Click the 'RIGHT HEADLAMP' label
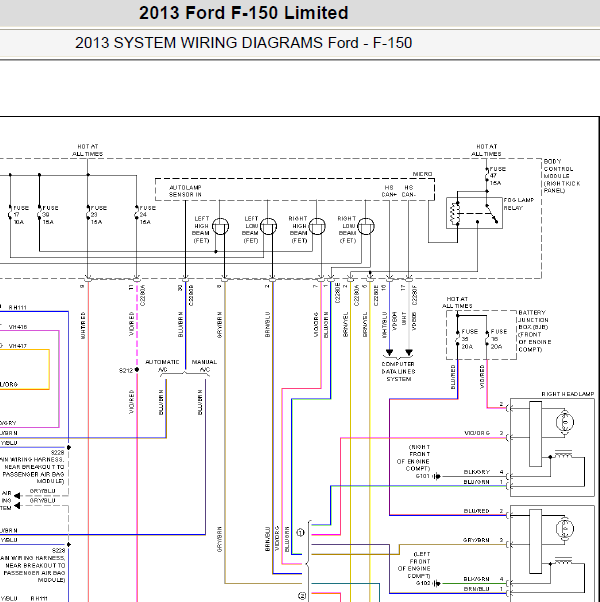 click(x=568, y=394)
